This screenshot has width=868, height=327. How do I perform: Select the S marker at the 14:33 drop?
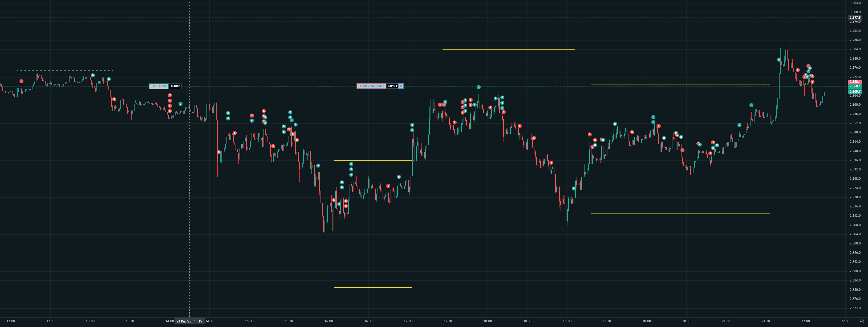[x=219, y=152]
